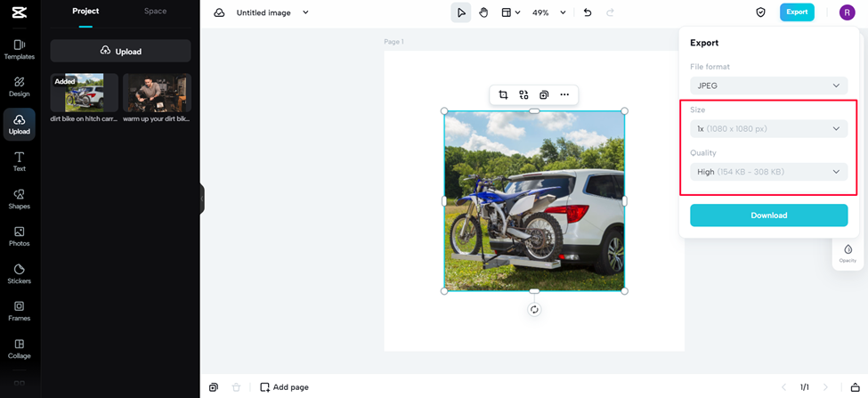This screenshot has height=398, width=868.
Task: Click the Upload button in panel
Action: [x=121, y=51]
